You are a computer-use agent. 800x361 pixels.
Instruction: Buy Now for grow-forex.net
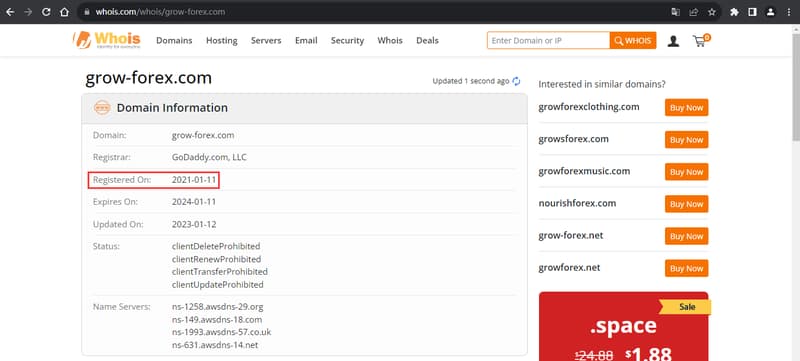pyautogui.click(x=686, y=236)
